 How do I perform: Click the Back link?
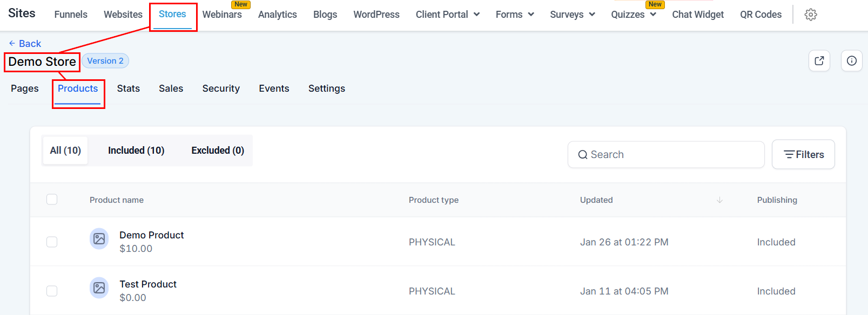25,44
